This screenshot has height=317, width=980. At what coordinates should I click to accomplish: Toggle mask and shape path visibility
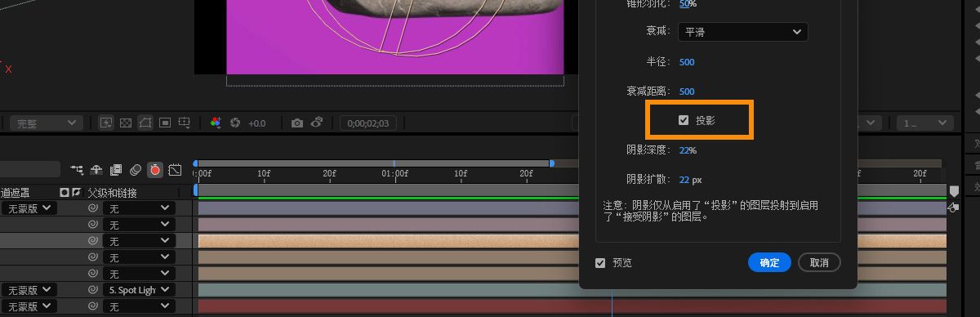[145, 123]
